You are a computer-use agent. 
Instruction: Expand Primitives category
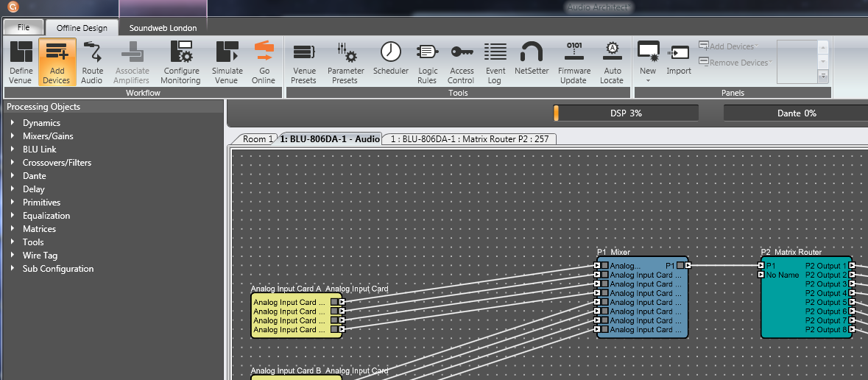click(x=13, y=203)
